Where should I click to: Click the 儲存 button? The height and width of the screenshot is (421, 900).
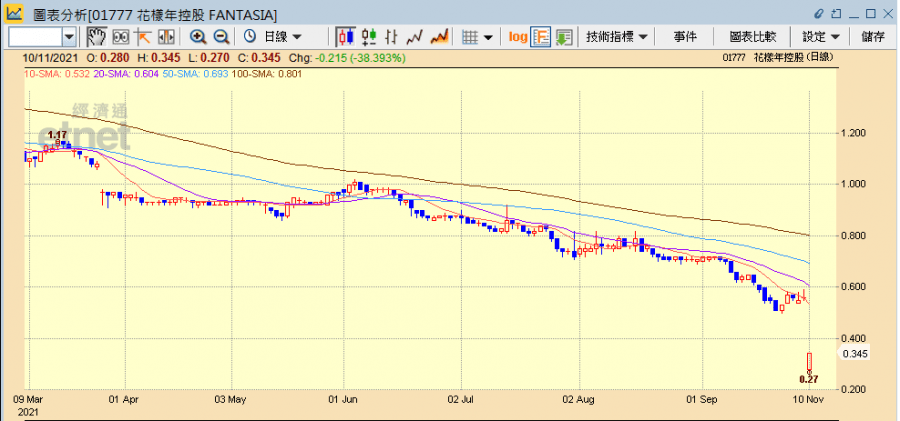872,37
